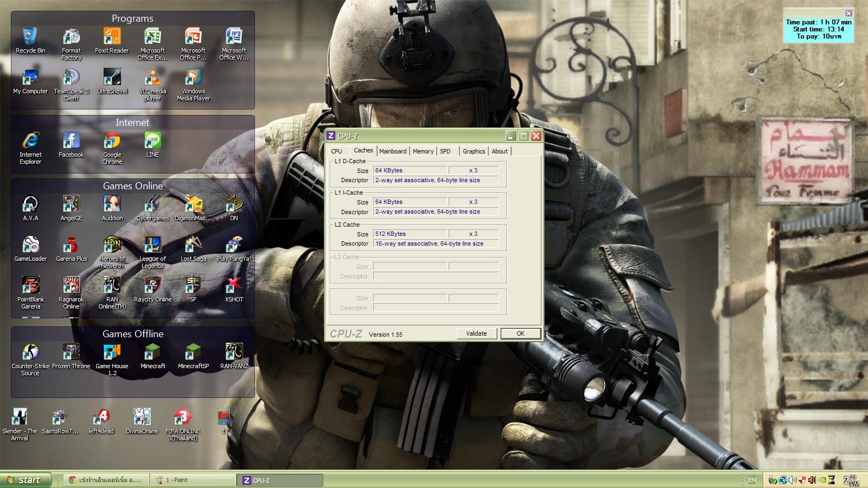Viewport: 868px width, 488px height.
Task: Open the PointBlank Garena shortcut
Action: coord(30,293)
